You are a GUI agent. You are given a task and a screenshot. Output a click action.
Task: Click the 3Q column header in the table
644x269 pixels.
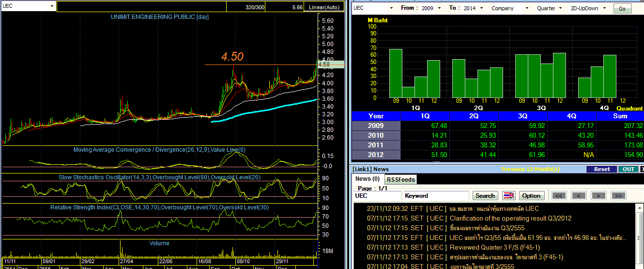tap(523, 116)
